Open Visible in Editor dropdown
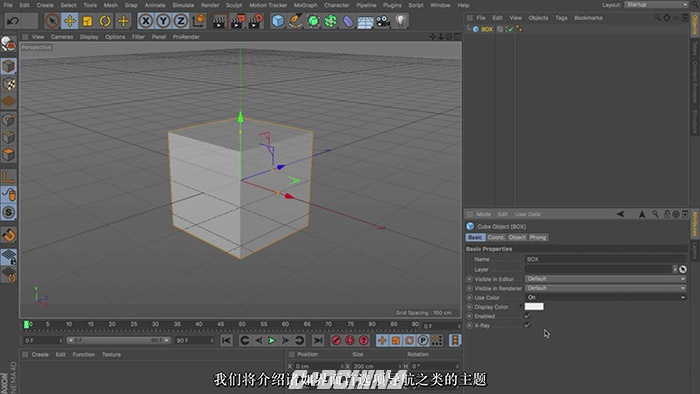 [605, 278]
